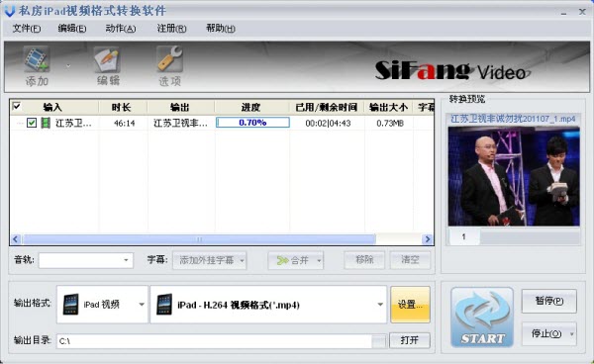This screenshot has height=364, width=594.
Task: Click the 编辑 (Edit) toolbar icon
Action: [107, 59]
